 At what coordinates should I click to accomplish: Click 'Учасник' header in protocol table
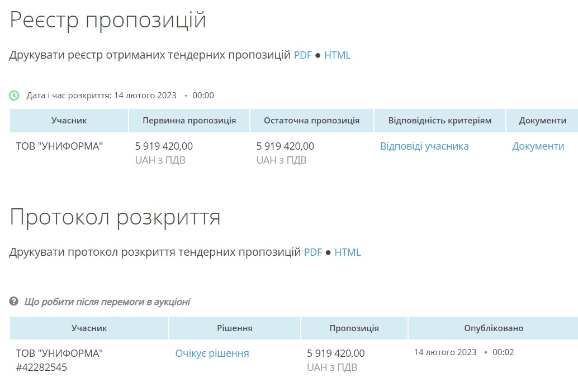tap(89, 328)
